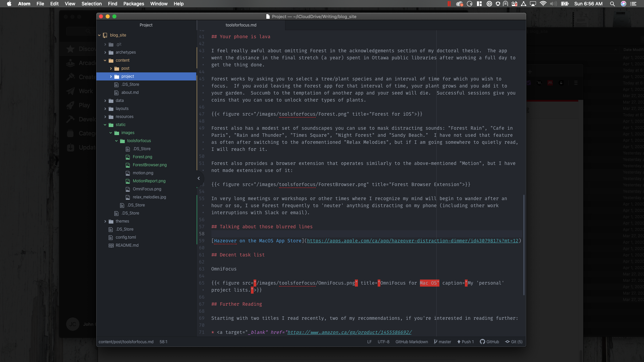This screenshot has width=644, height=362.
Task: Click the UTF-8 encoding indicator
Action: point(383,342)
